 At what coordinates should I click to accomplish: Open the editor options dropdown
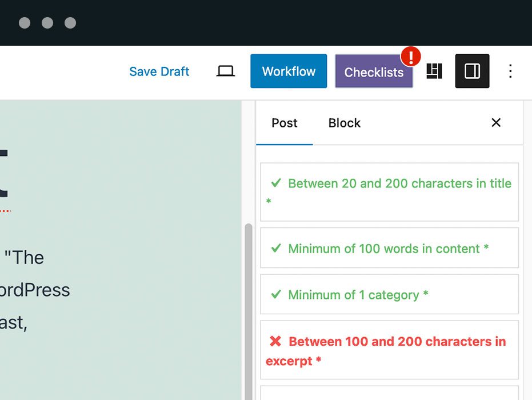510,71
